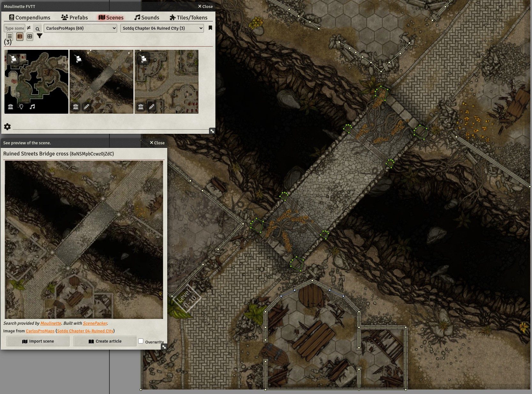The image size is (532, 394).
Task: Click the Level 0-10 label on map
Action: click(187, 298)
